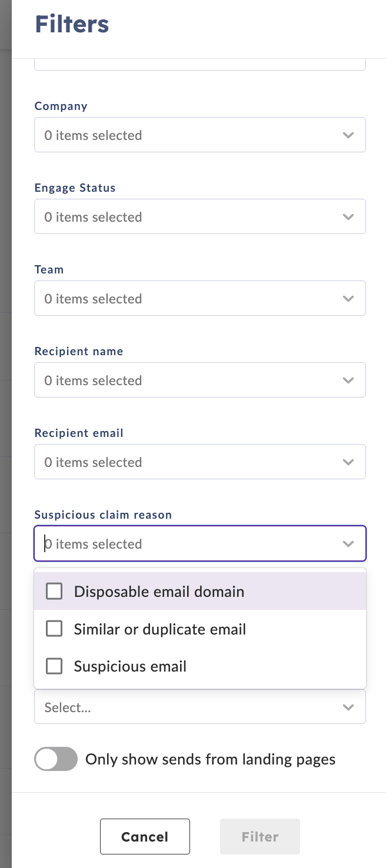The width and height of the screenshot is (386, 868).
Task: Open the Engage Status dropdown
Action: click(200, 216)
